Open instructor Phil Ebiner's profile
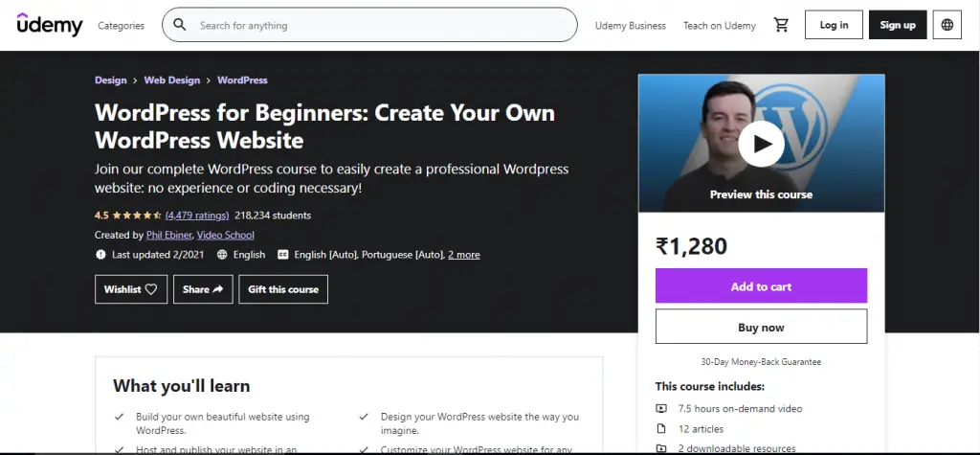 170,235
